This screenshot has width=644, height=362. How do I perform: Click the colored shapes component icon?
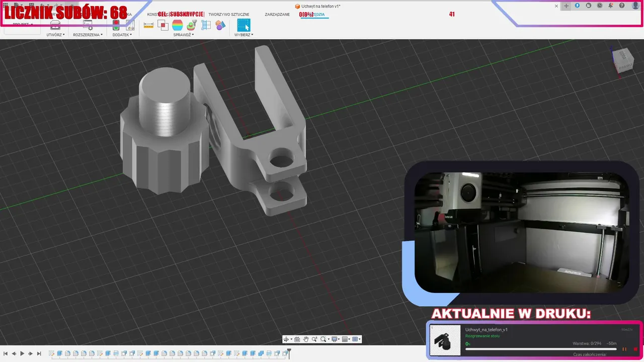[x=220, y=25]
